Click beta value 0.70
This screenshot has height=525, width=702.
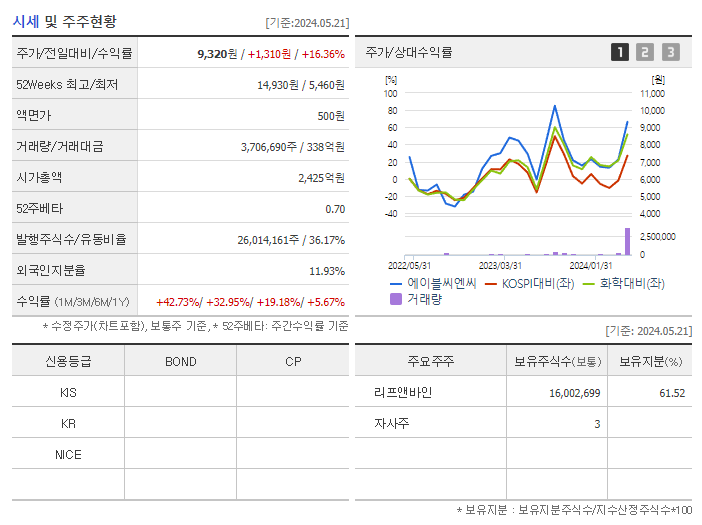pos(335,209)
